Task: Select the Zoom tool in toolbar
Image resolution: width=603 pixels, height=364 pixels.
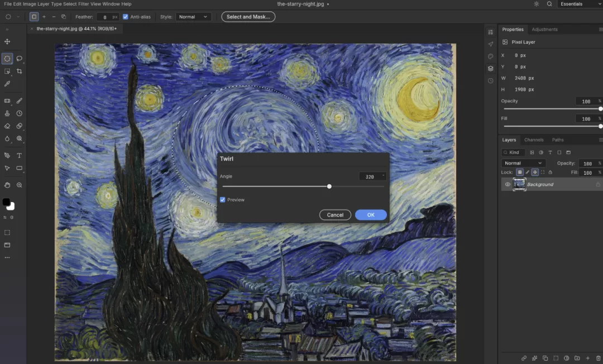Action: [19, 185]
